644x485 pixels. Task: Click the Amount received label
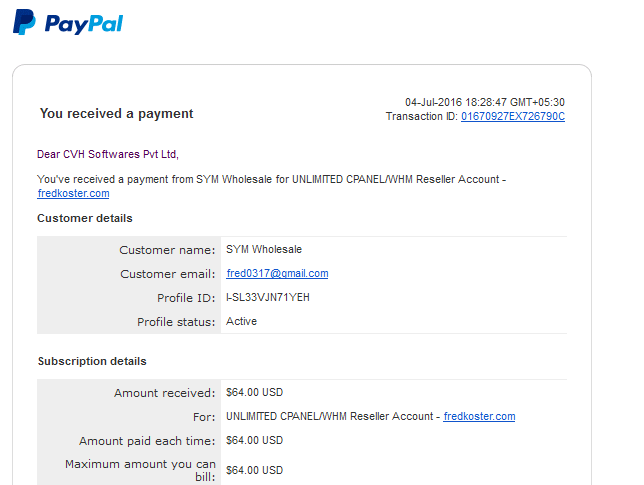coord(164,393)
